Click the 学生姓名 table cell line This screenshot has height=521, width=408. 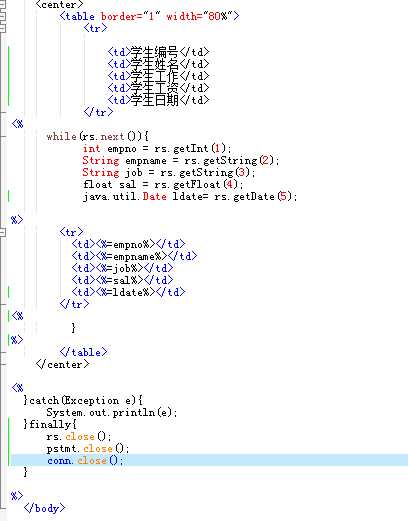(158, 64)
